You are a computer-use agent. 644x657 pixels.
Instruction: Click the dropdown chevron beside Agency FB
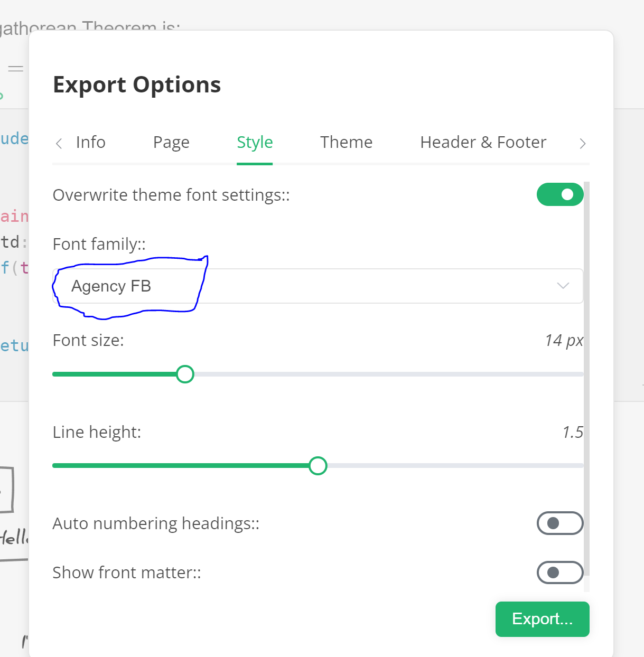(562, 286)
